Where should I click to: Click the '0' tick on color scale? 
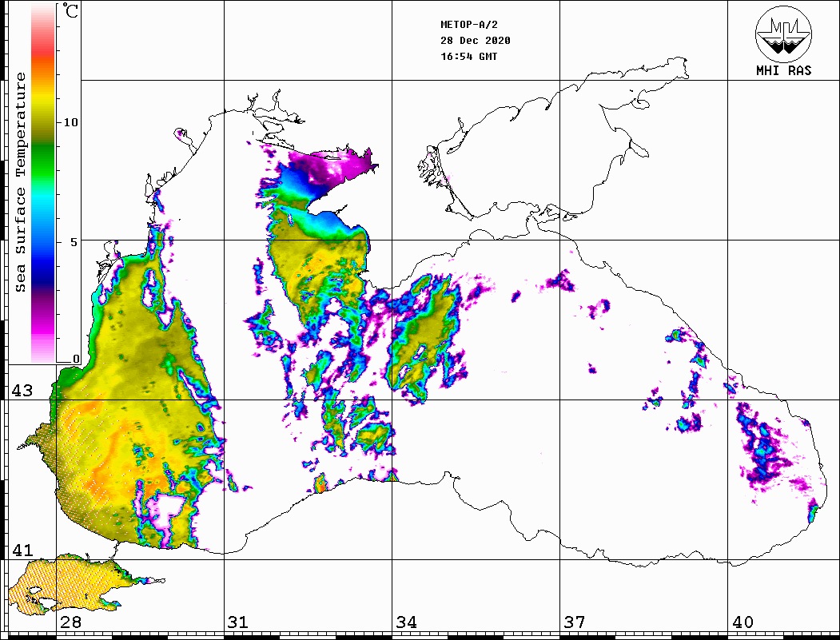76,359
